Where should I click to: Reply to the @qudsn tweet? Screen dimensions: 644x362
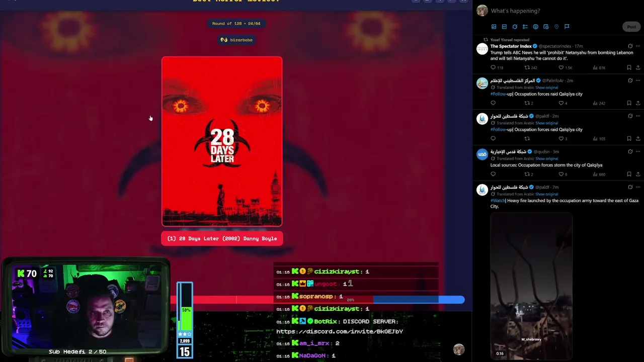coord(493,174)
